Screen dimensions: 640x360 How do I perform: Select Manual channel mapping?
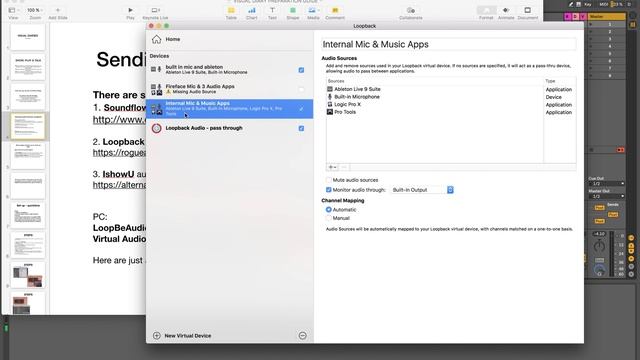click(329, 218)
